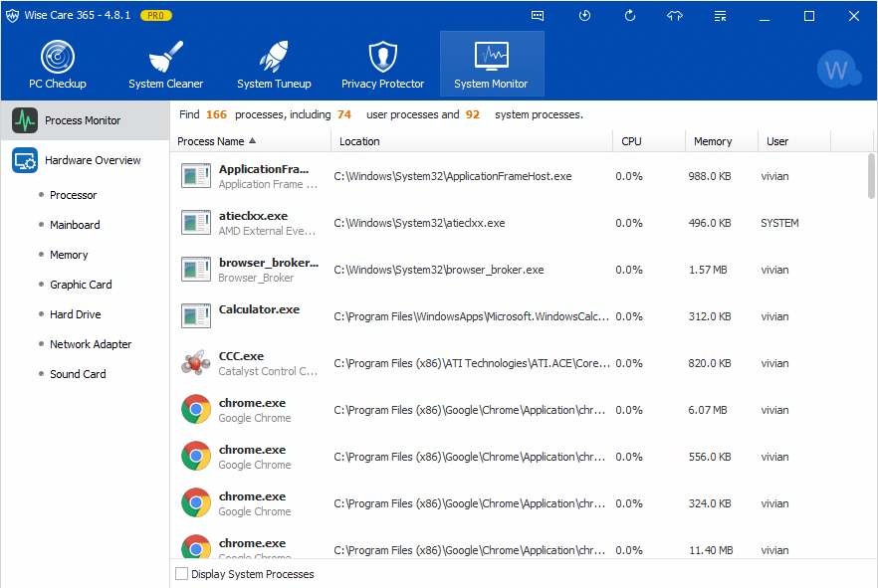Click the user avatar W icon
Image resolution: width=878 pixels, height=588 pixels.
[838, 70]
